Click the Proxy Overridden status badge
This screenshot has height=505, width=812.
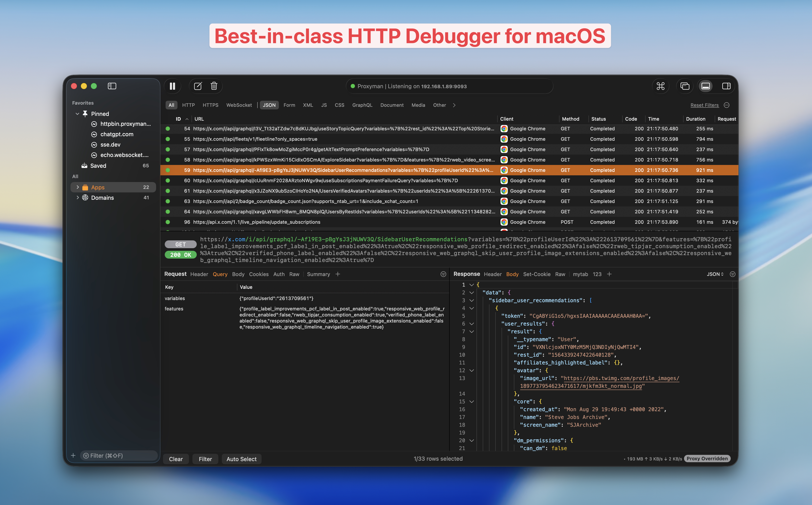pyautogui.click(x=707, y=459)
